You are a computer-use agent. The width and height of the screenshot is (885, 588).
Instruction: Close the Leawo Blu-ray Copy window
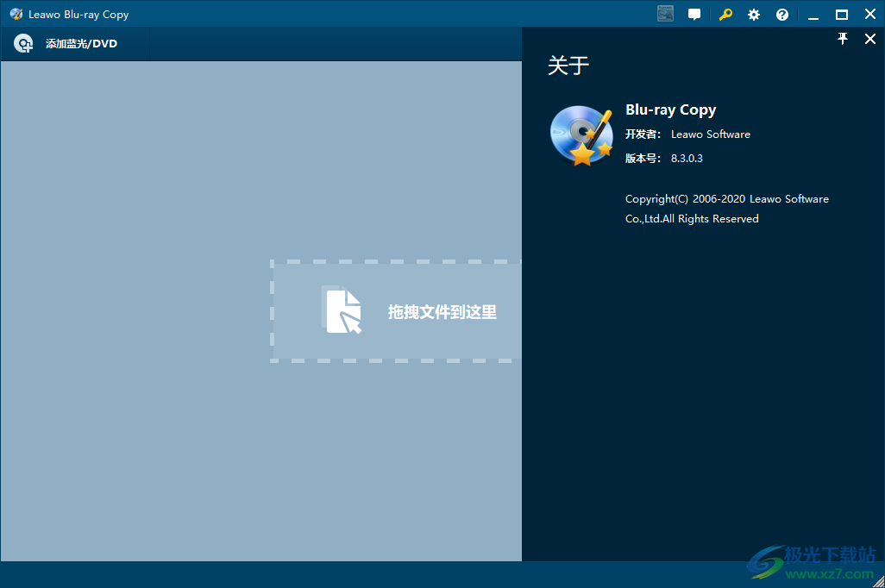869,14
